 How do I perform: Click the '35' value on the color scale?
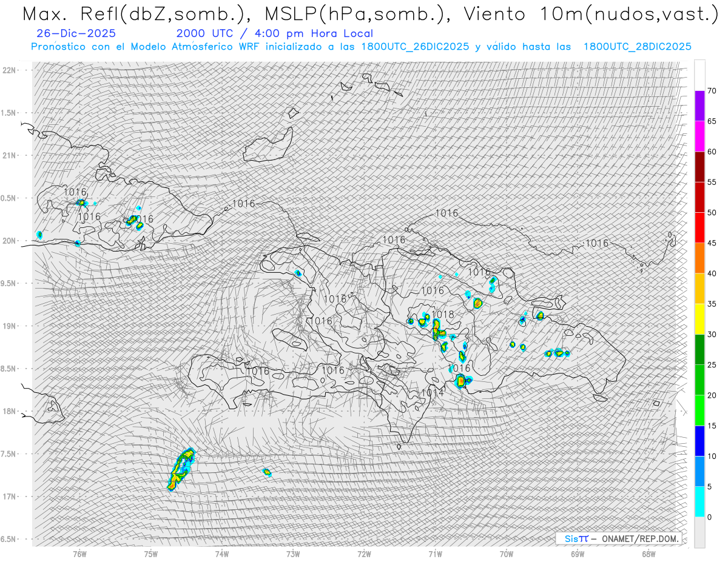pyautogui.click(x=712, y=304)
